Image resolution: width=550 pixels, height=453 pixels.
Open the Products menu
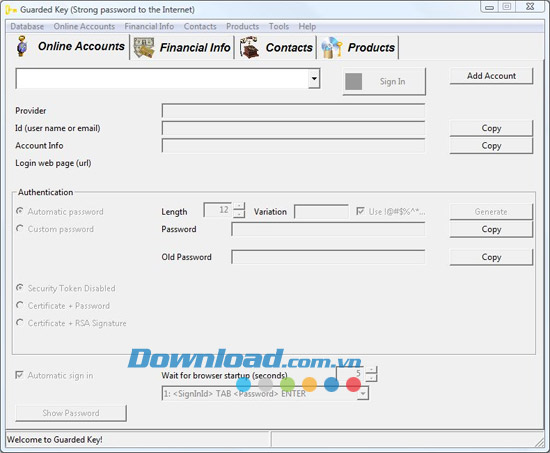[242, 26]
